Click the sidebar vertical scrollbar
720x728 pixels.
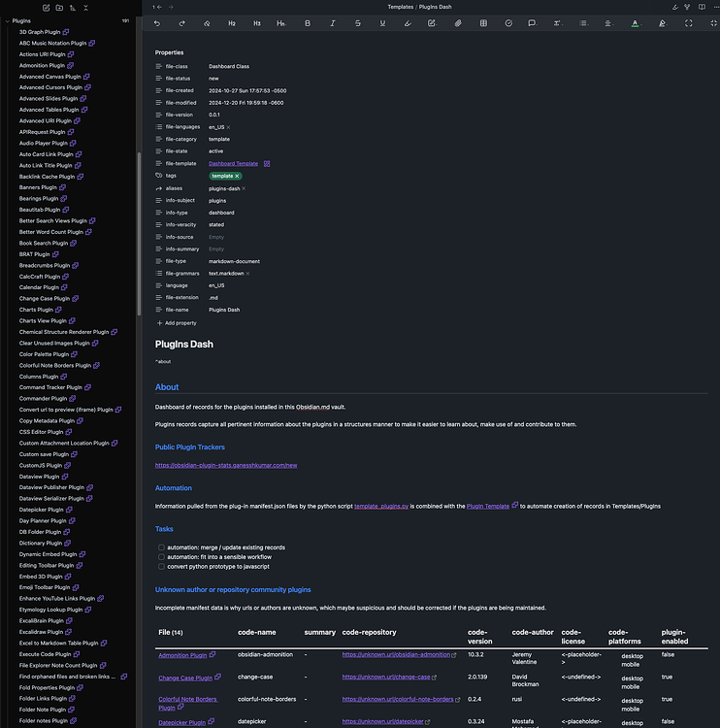[x=139, y=235]
